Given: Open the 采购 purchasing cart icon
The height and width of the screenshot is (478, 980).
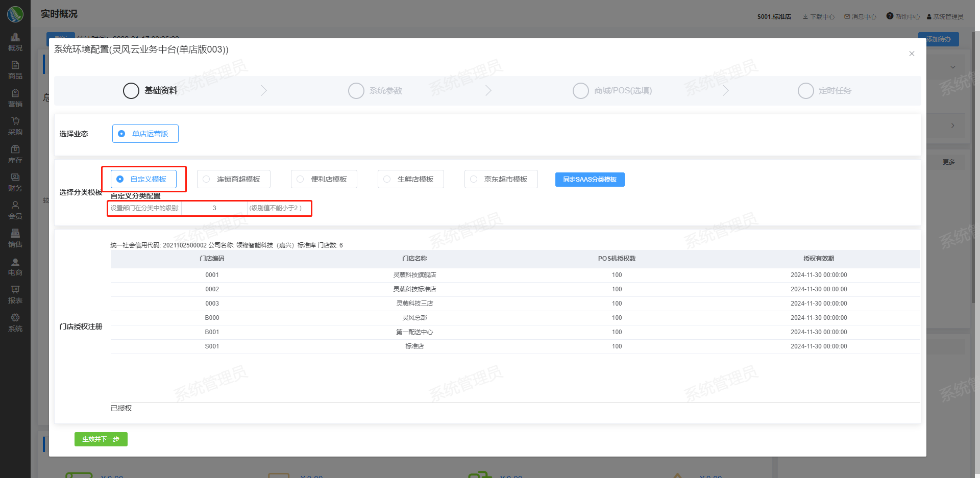Looking at the screenshot, I should [15, 126].
